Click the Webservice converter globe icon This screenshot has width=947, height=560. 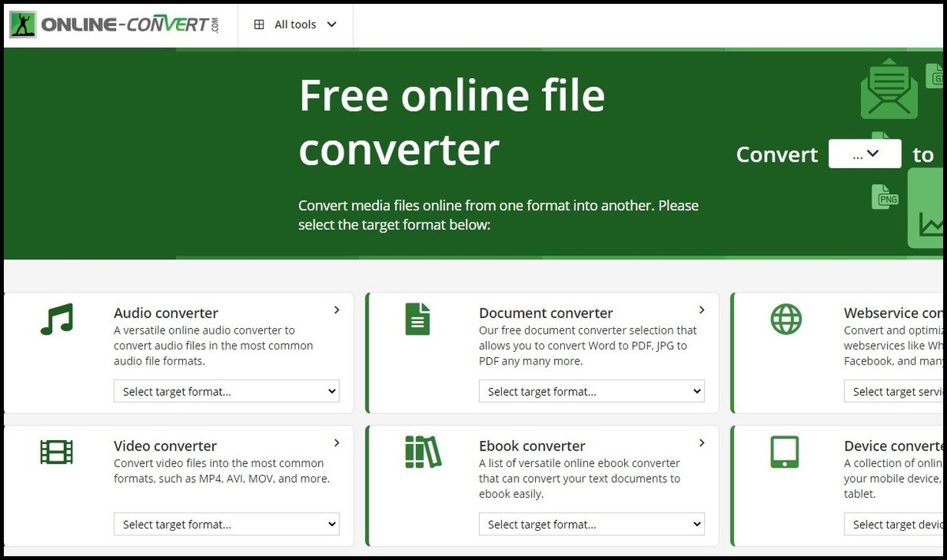point(785,319)
